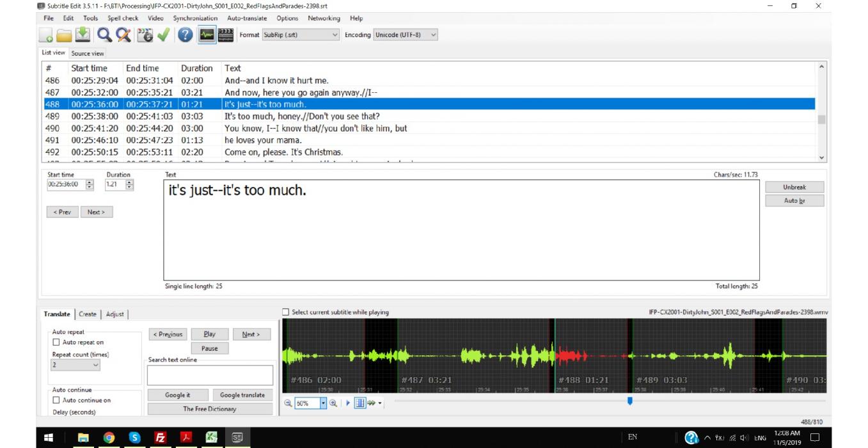This screenshot has width=868, height=448.
Task: Click the New subtitle file icon
Action: tap(46, 35)
